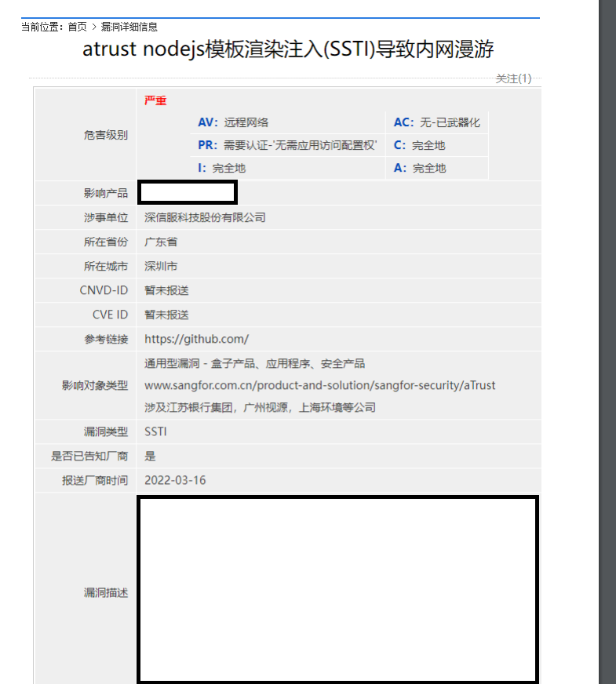The height and width of the screenshot is (684, 616).
Task: Click the 关注(1) follow link
Action: 513,78
